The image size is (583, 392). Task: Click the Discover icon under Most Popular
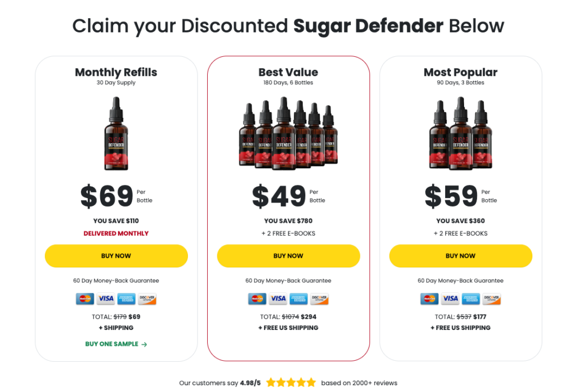coord(491,299)
